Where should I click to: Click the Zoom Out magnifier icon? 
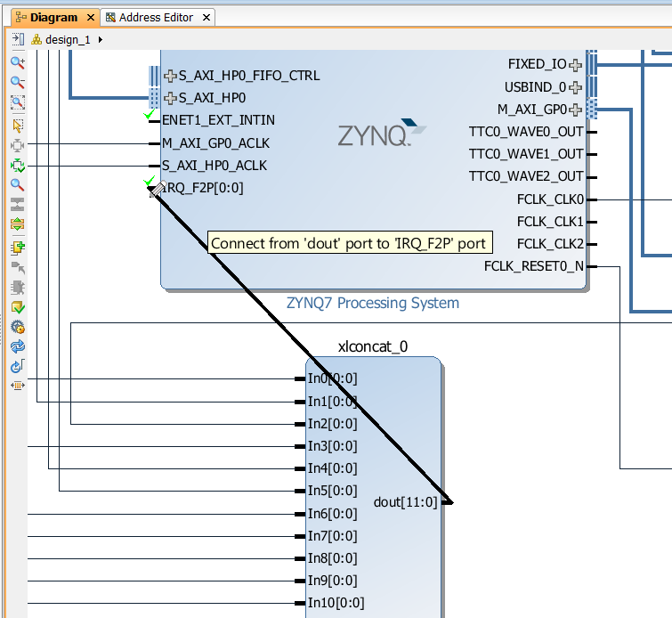point(18,82)
